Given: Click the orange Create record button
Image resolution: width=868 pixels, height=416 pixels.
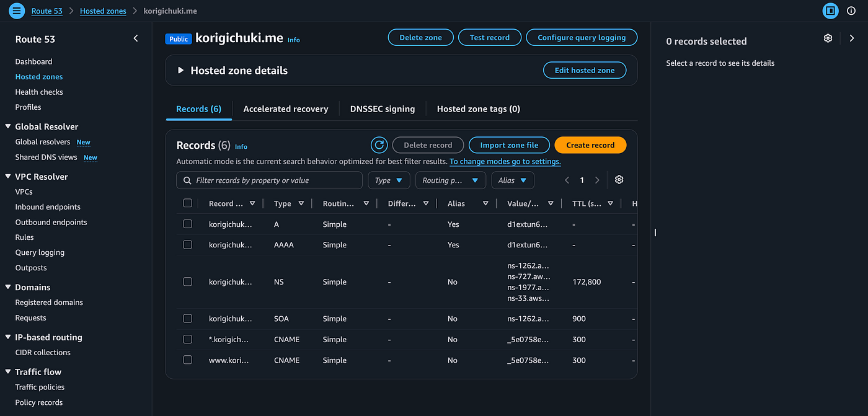Looking at the screenshot, I should click(590, 145).
